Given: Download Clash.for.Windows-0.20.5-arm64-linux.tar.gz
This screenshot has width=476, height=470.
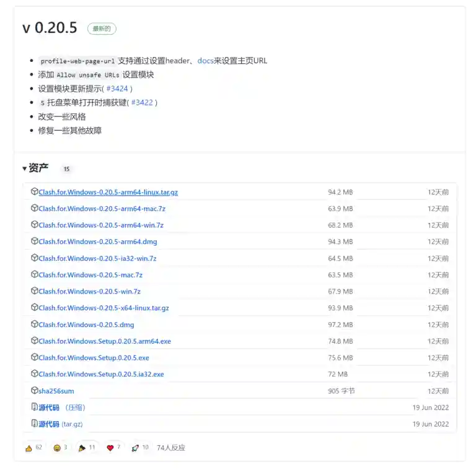Looking at the screenshot, I should [108, 192].
